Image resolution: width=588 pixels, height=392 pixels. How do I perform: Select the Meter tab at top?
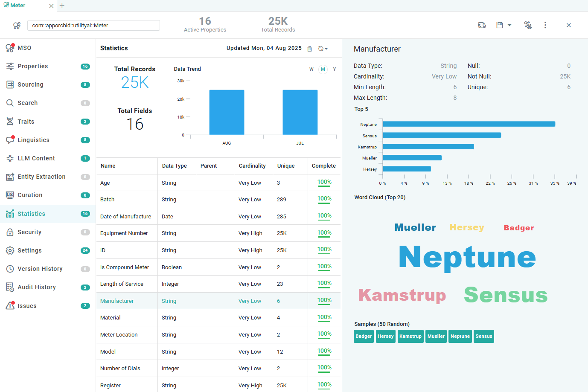click(x=18, y=6)
